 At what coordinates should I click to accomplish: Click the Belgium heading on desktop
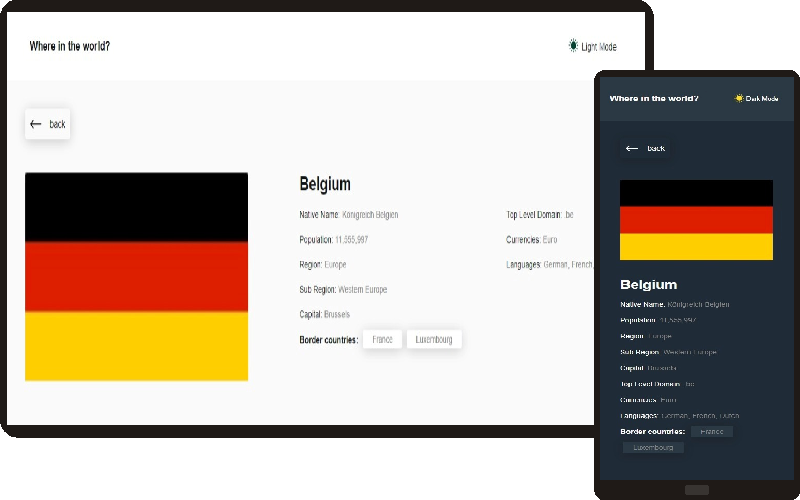point(325,184)
